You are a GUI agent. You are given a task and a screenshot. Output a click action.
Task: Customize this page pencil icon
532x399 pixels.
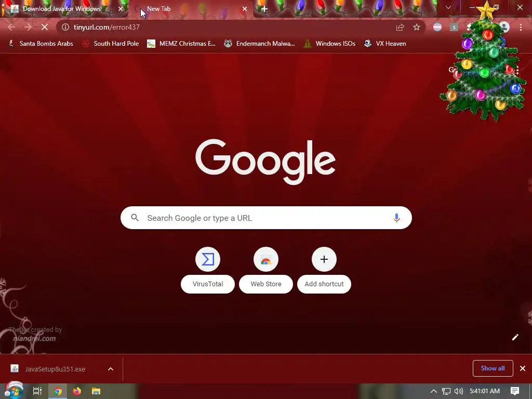click(515, 337)
